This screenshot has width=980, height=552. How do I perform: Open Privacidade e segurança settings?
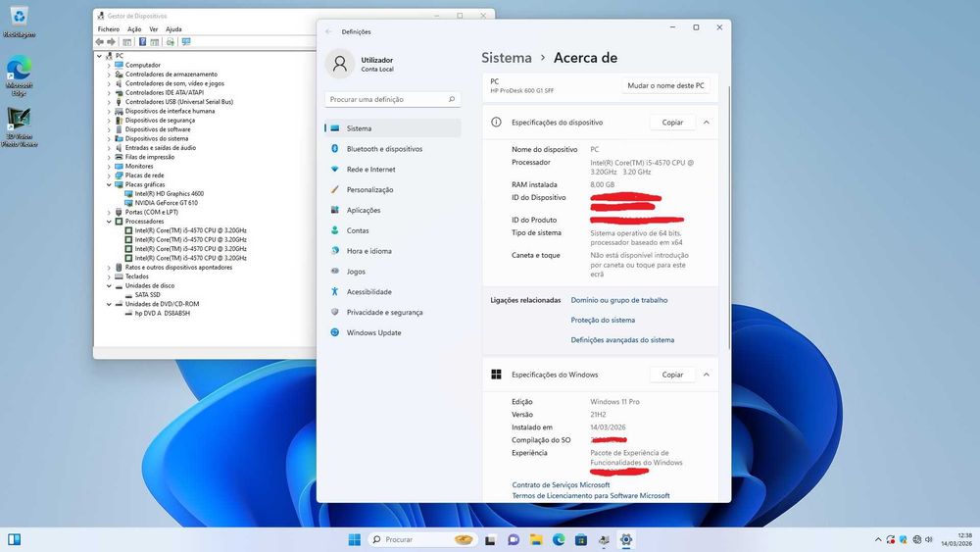tap(393, 312)
